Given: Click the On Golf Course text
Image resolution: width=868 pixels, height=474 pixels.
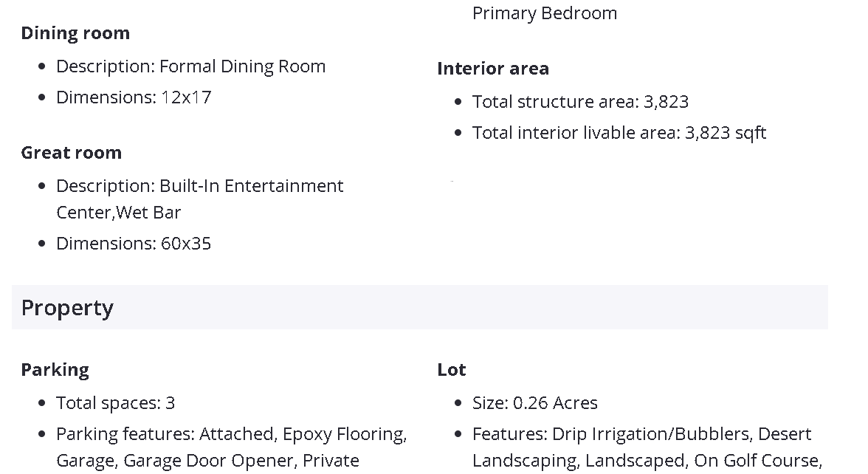Looking at the screenshot, I should 757,461.
